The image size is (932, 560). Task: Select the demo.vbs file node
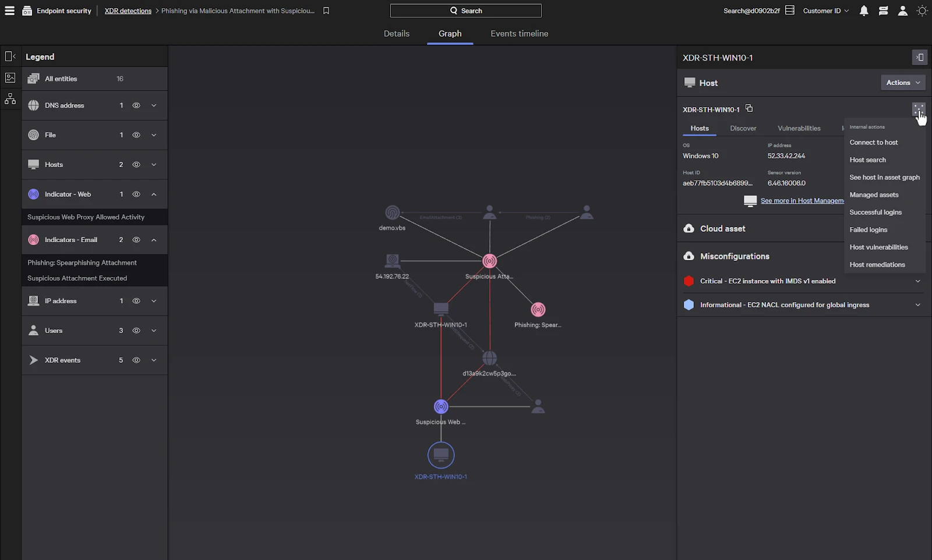tap(393, 213)
